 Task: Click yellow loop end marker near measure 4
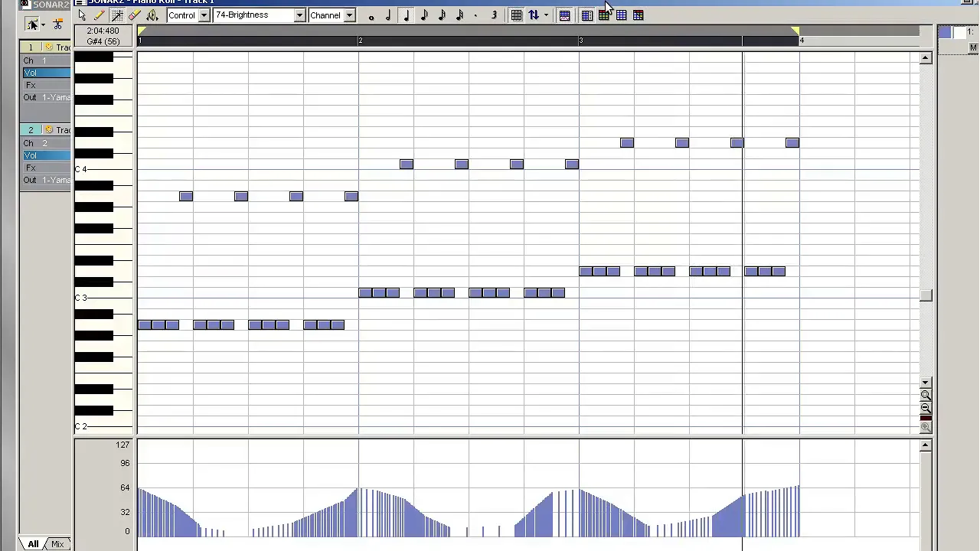pos(795,31)
